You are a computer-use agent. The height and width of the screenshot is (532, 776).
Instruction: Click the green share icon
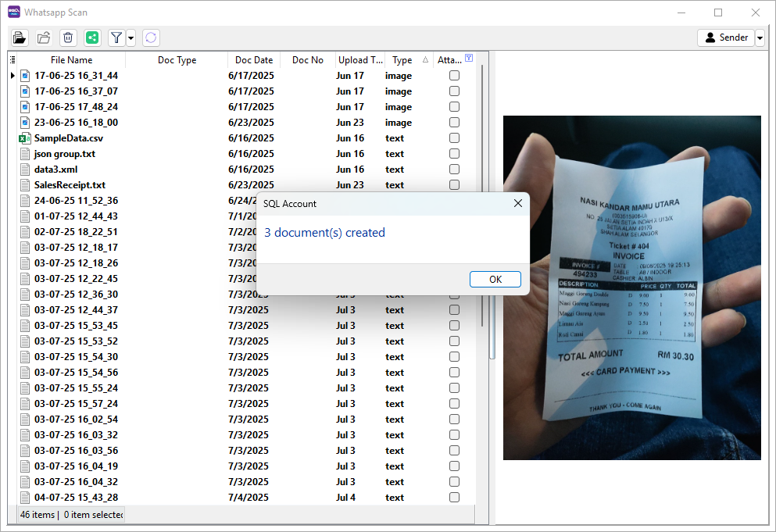pos(92,37)
